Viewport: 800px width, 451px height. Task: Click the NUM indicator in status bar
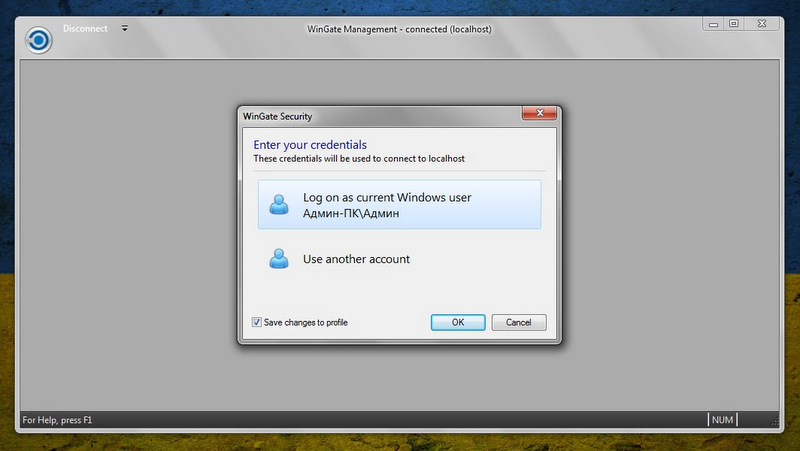point(722,420)
